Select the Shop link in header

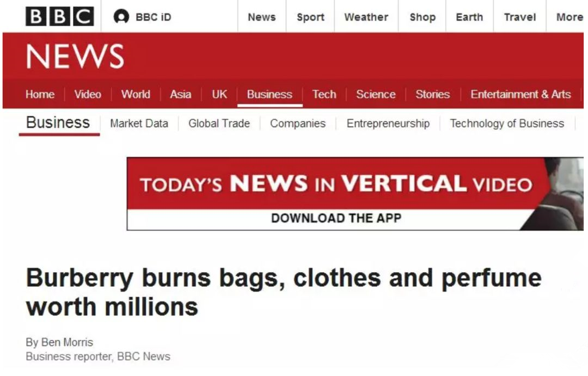click(422, 17)
